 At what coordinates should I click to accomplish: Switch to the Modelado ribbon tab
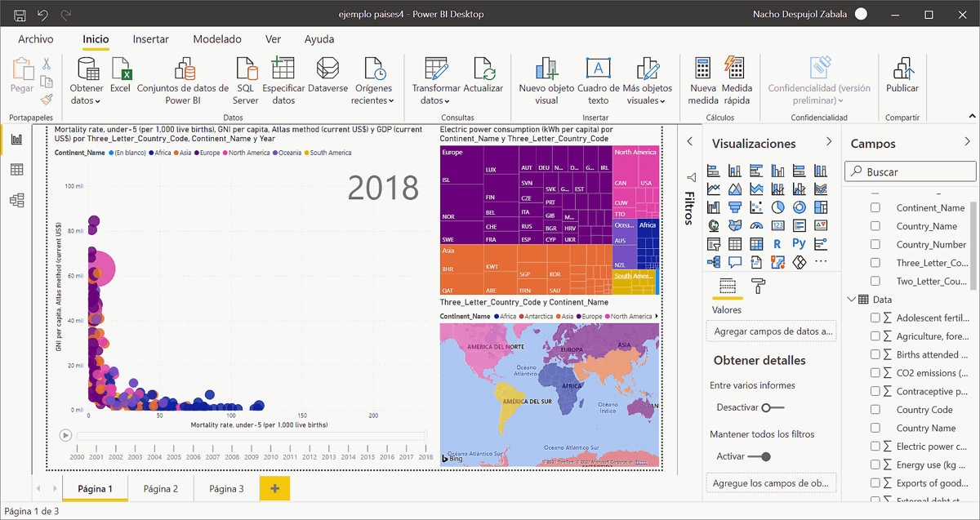coord(217,39)
